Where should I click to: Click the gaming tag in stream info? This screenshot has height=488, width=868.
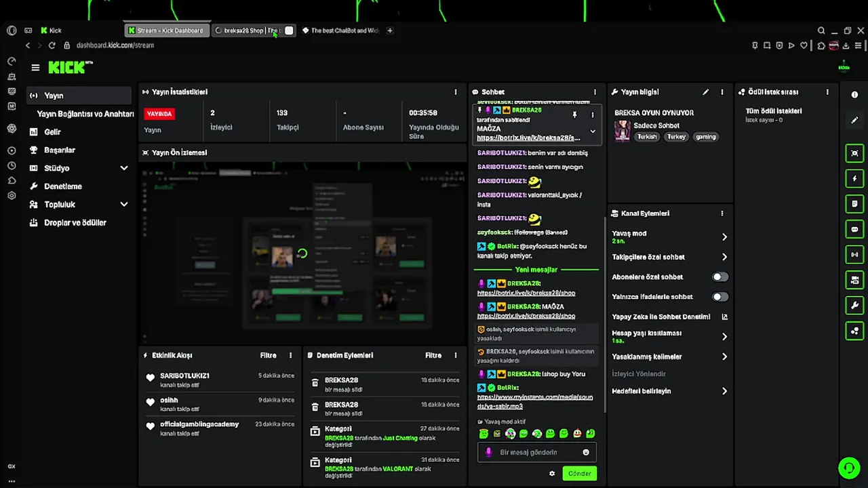coord(705,137)
